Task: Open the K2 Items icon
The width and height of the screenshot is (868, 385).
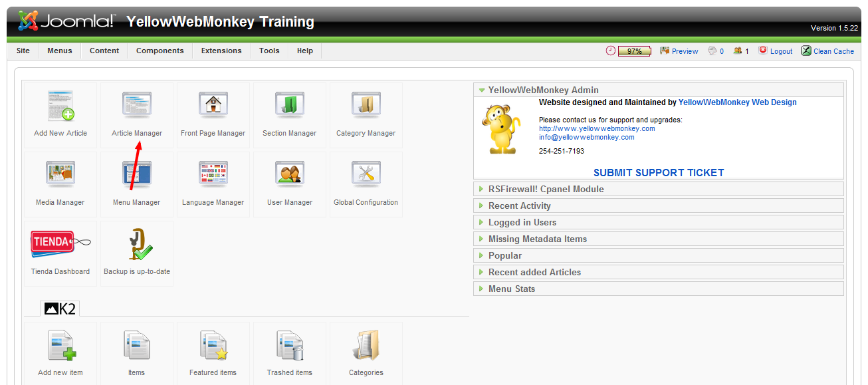Action: click(137, 346)
